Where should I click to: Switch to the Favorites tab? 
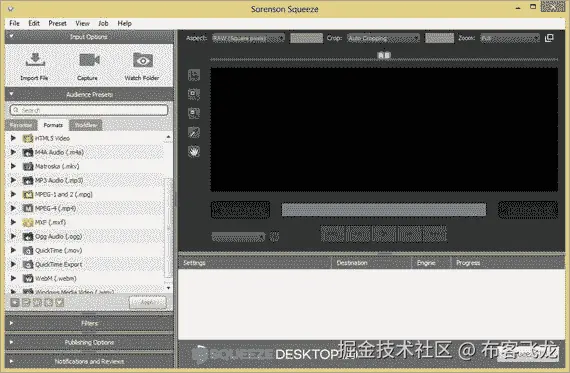pos(21,125)
